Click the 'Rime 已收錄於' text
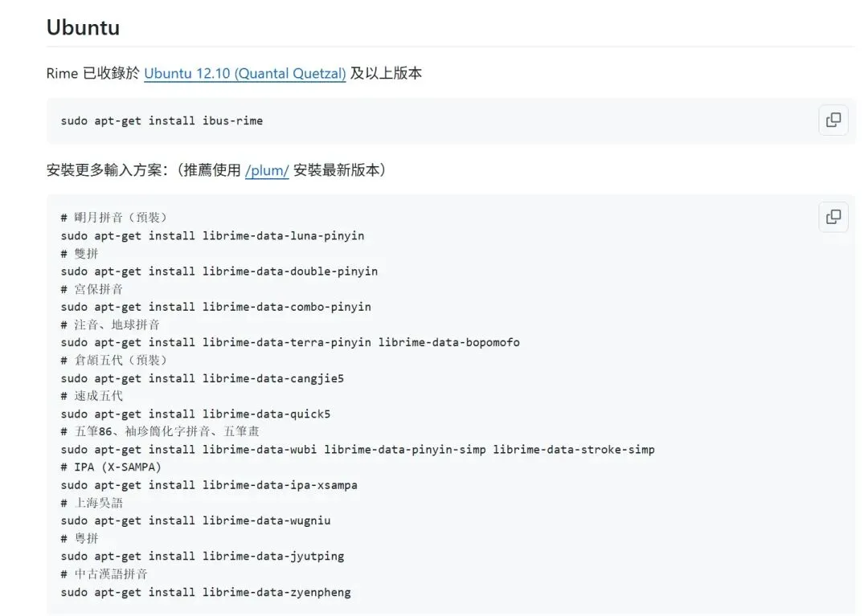 [93, 74]
